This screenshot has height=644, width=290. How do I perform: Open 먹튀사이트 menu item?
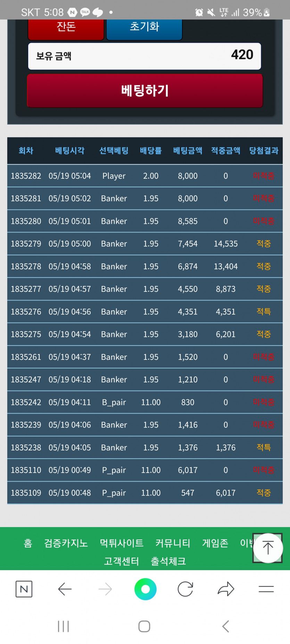pyautogui.click(x=122, y=543)
